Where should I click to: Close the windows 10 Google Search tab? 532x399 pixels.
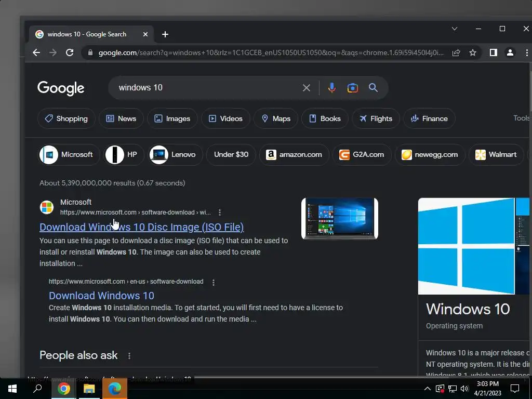145,34
